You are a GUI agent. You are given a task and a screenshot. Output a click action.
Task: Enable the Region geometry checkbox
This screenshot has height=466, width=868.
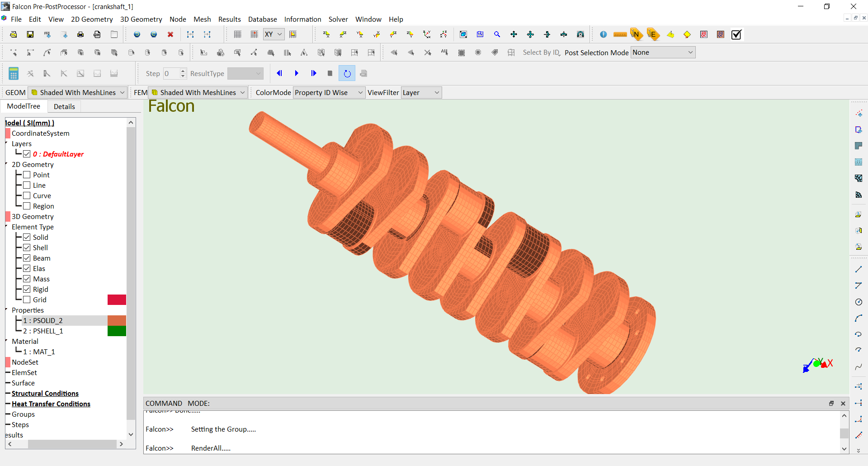[27, 206]
